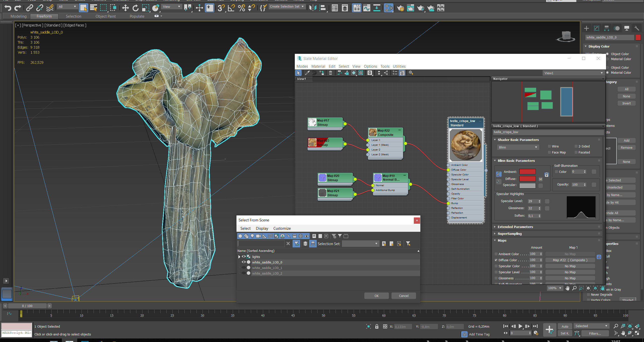
Task: Select the Rotate tool icon
Action: (135, 8)
